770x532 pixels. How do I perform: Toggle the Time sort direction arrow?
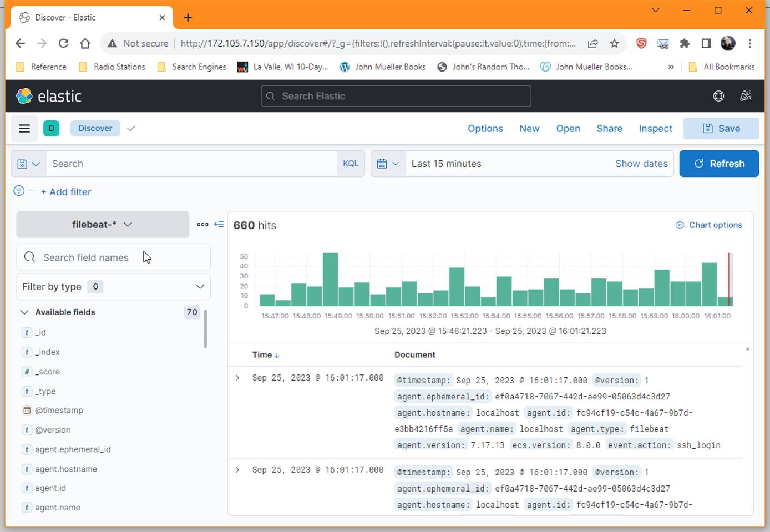[277, 354]
